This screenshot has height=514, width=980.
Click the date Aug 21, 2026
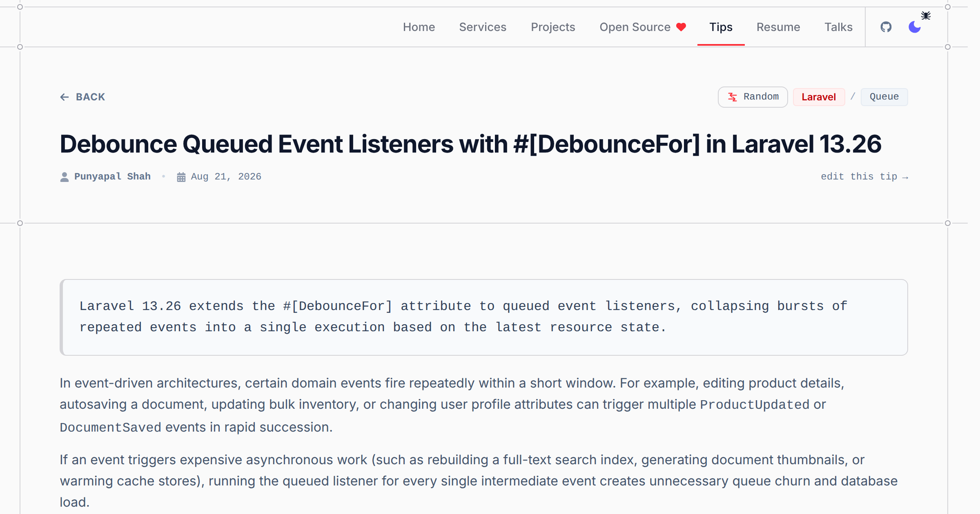pyautogui.click(x=226, y=177)
